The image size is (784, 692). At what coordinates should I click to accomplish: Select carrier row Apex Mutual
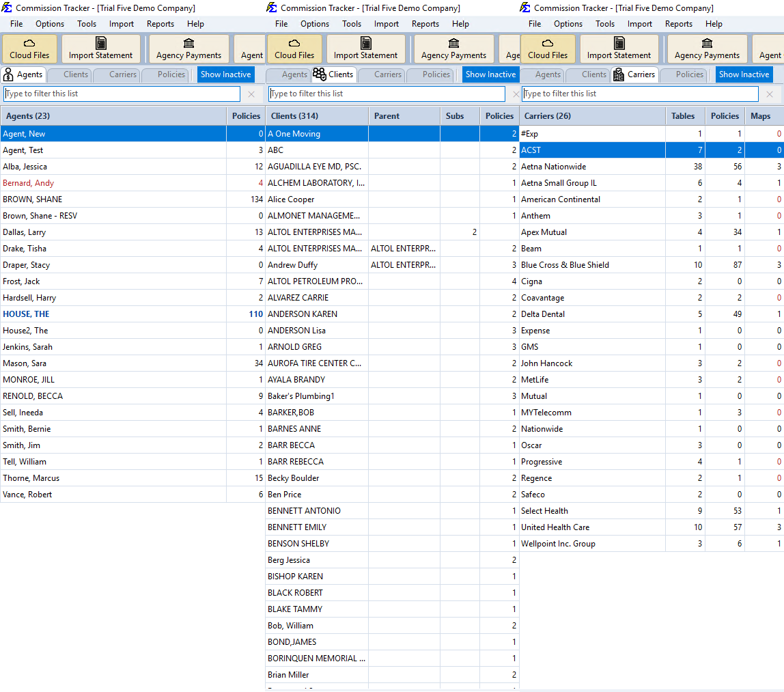coord(652,232)
